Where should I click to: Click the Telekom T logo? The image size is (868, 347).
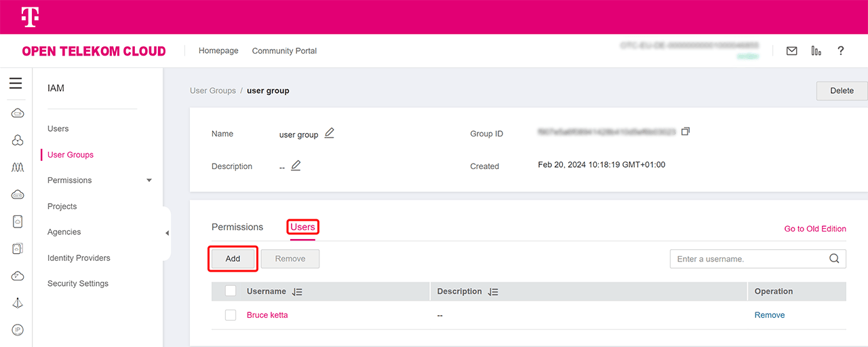pos(30,17)
